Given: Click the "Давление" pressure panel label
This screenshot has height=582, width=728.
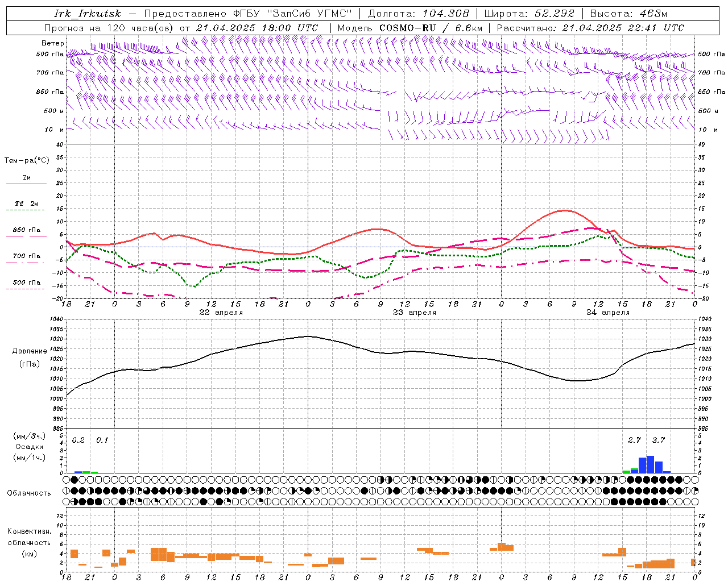Looking at the screenshot, I should pos(29,351).
